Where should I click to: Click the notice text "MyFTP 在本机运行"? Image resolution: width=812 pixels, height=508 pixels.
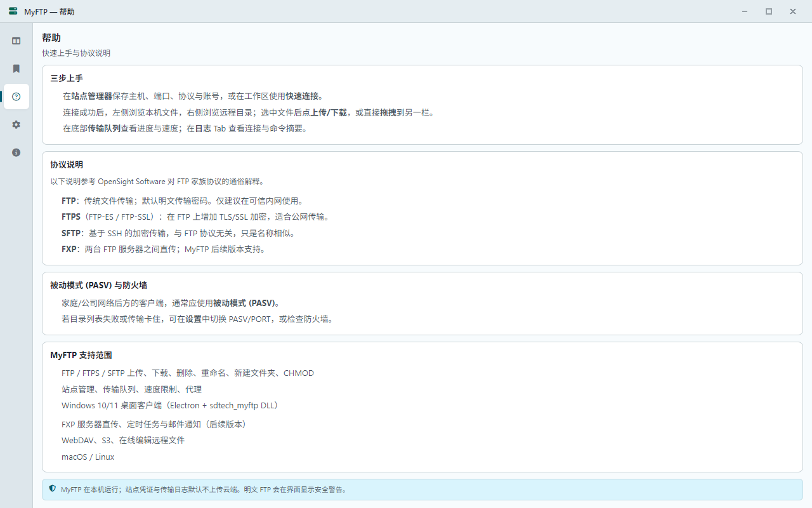204,490
